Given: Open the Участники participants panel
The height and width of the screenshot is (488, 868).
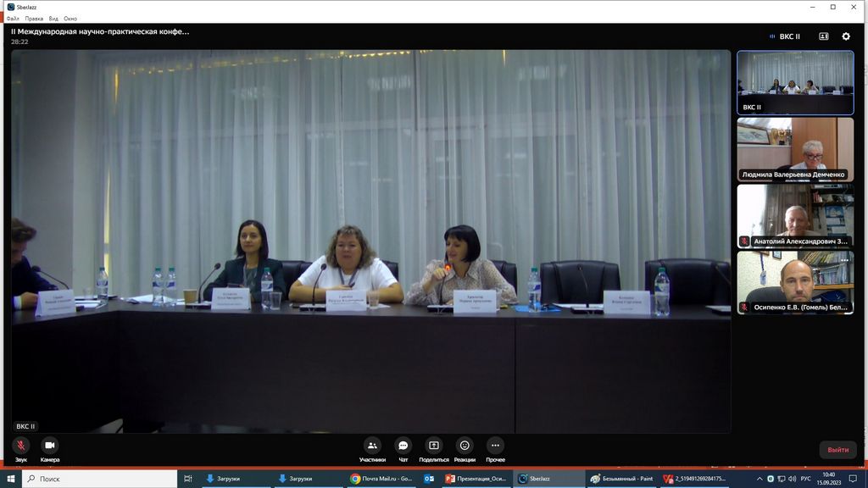Looking at the screenshot, I should point(372,446).
